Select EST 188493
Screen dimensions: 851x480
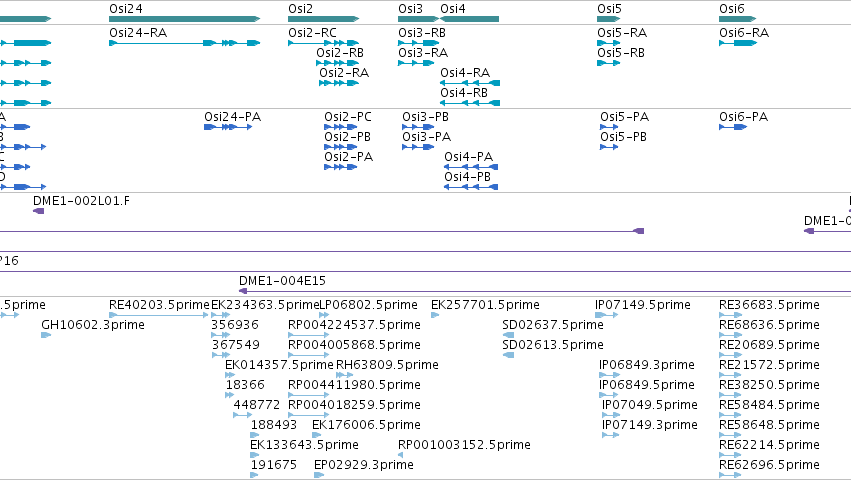255,435
